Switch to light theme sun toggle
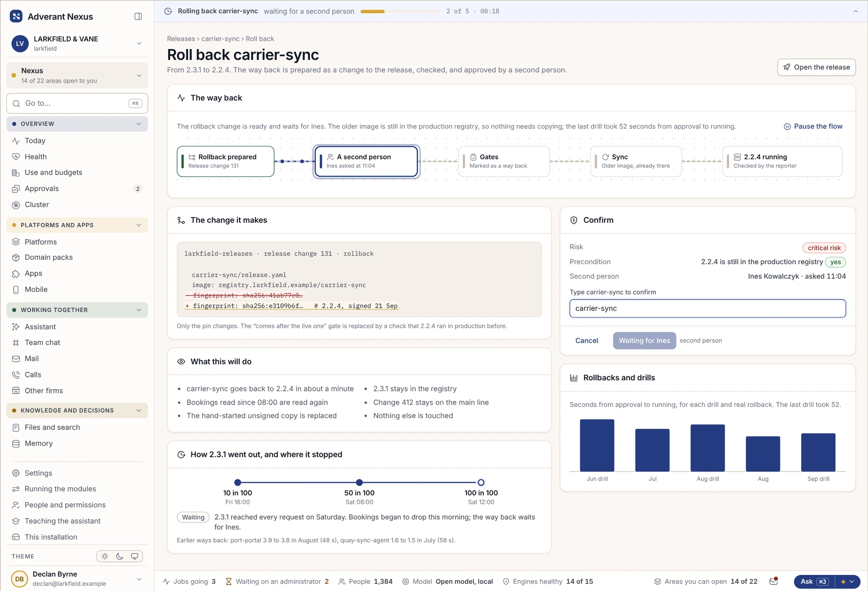The width and height of the screenshot is (868, 591). pos(105,556)
